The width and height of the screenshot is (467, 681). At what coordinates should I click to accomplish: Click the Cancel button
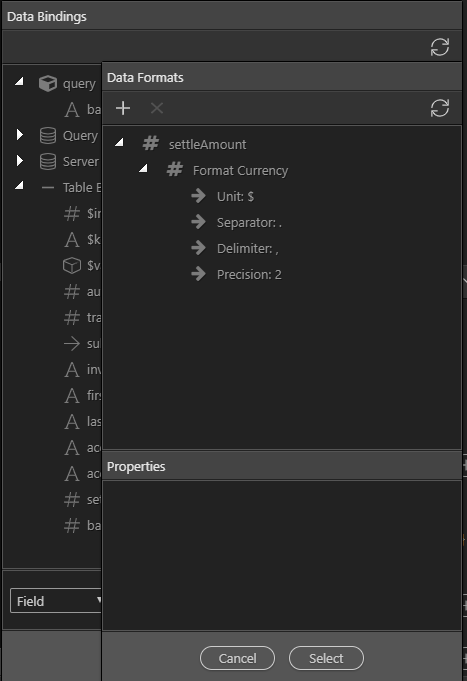(237, 658)
